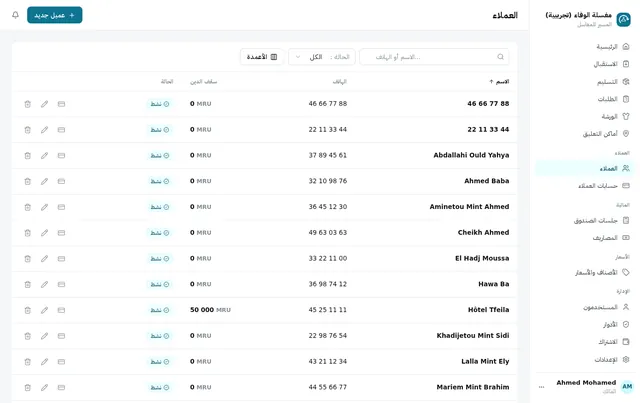Click trash icon for Khadijetou Mint Sidi
The image size is (640, 403).
click(27, 336)
